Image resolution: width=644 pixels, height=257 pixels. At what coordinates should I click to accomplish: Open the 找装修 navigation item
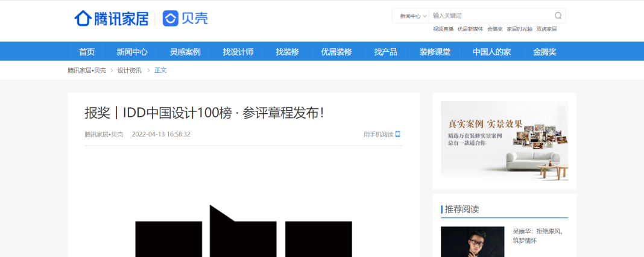coord(287,52)
